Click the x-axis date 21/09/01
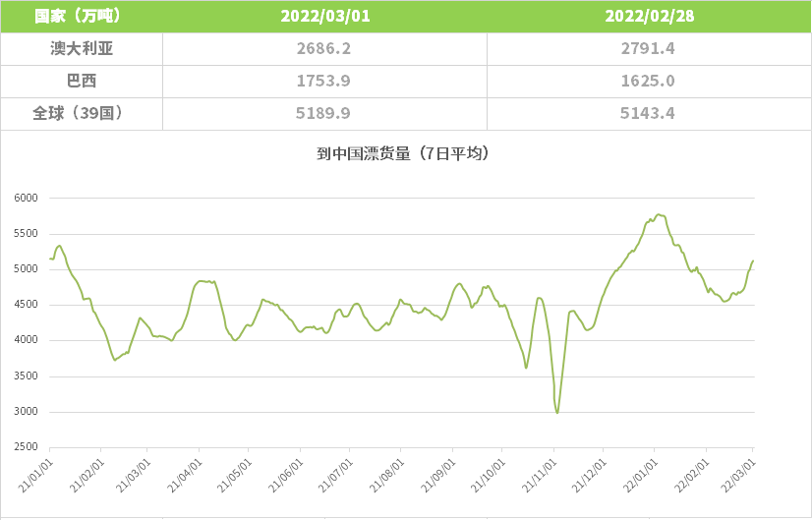The width and height of the screenshot is (812, 520). (438, 476)
